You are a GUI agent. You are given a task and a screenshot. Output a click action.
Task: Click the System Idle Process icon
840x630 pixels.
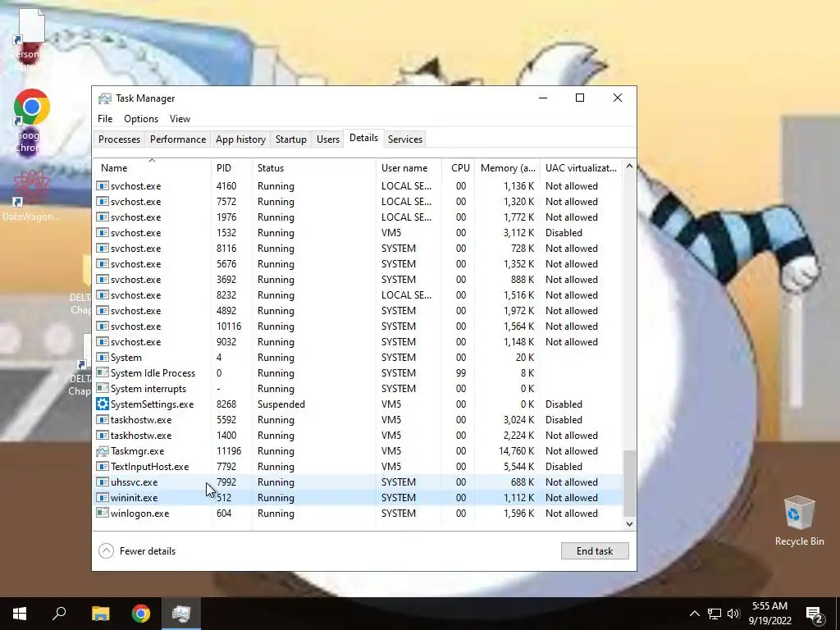(x=103, y=373)
